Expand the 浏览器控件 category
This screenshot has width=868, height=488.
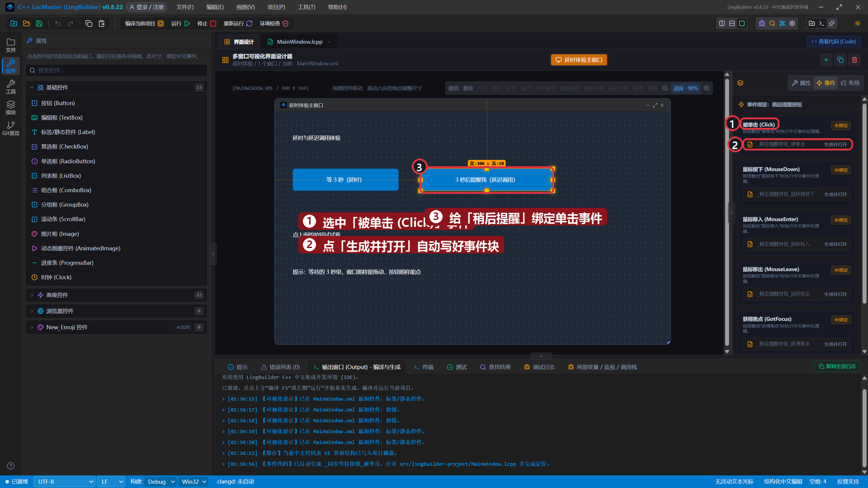[x=116, y=311]
